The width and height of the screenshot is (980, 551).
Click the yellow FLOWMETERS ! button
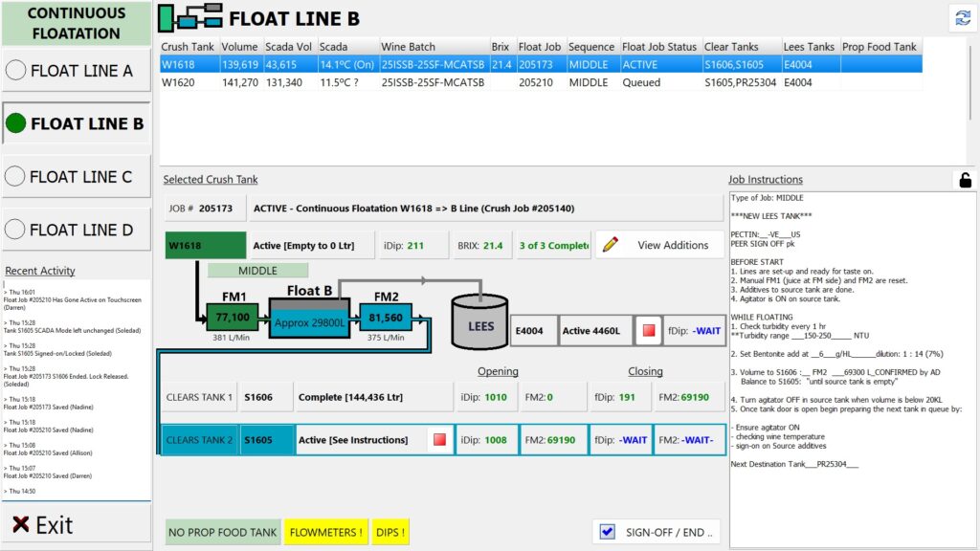pos(325,532)
